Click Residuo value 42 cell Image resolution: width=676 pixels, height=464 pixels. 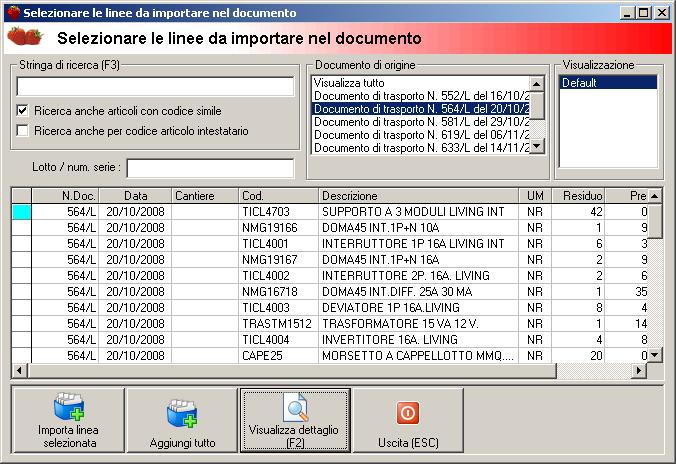tap(578, 212)
